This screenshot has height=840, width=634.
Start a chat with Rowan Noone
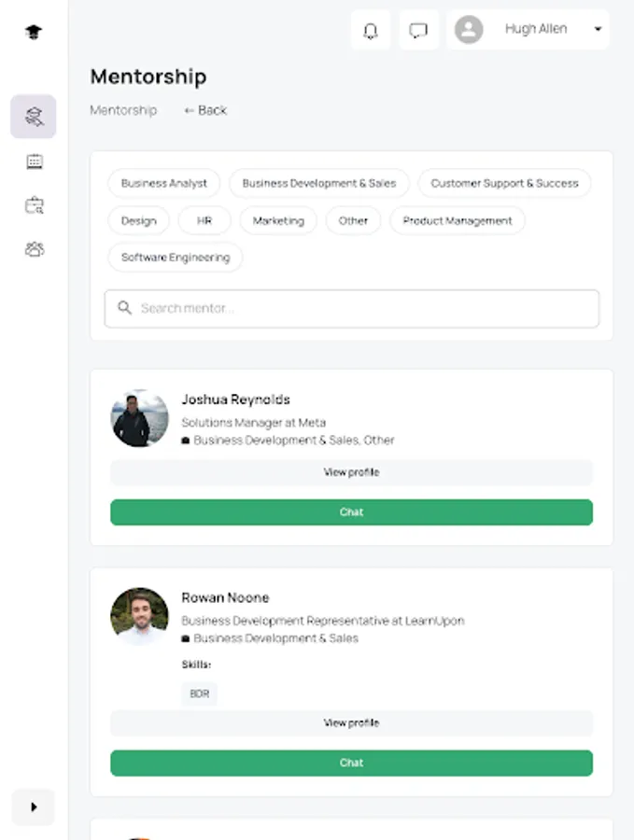click(351, 763)
